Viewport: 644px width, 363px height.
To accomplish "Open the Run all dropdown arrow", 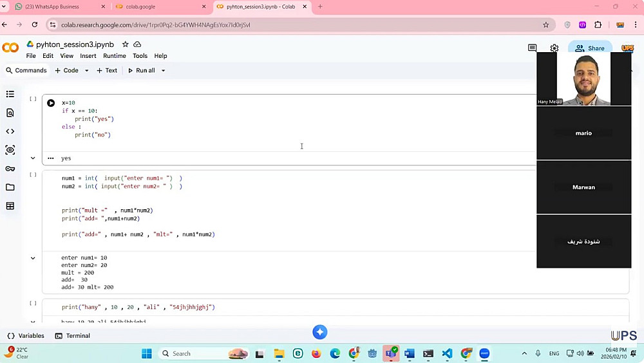I will (x=163, y=71).
